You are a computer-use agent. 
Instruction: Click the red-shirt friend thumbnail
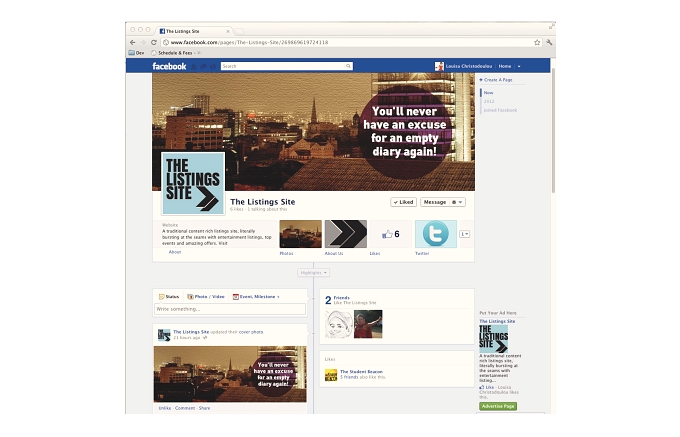[368, 324]
